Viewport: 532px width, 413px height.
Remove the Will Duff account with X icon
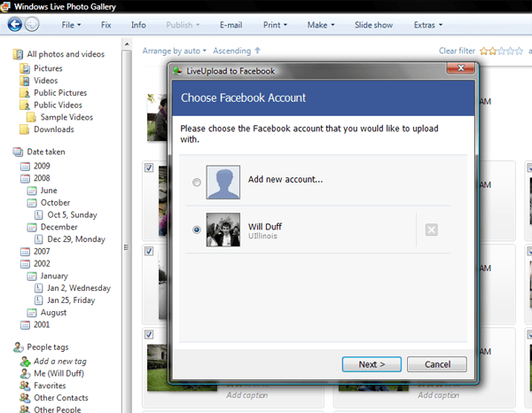tap(432, 230)
